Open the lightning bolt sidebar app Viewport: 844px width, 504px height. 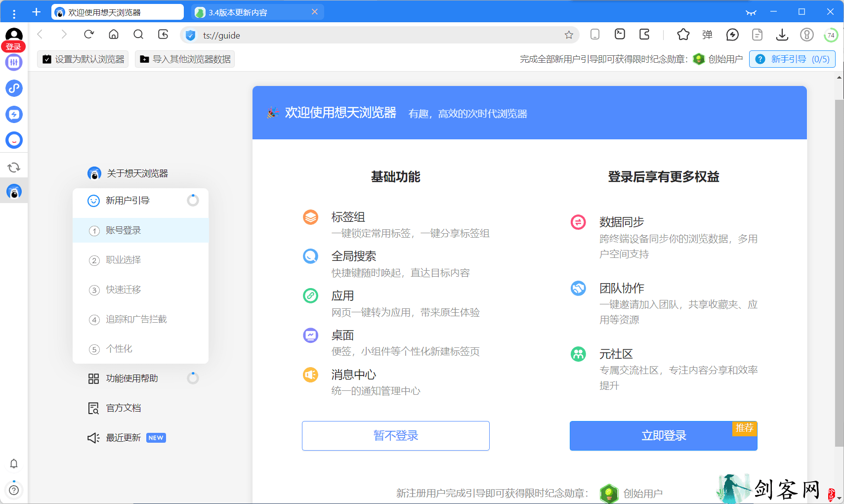[14, 115]
